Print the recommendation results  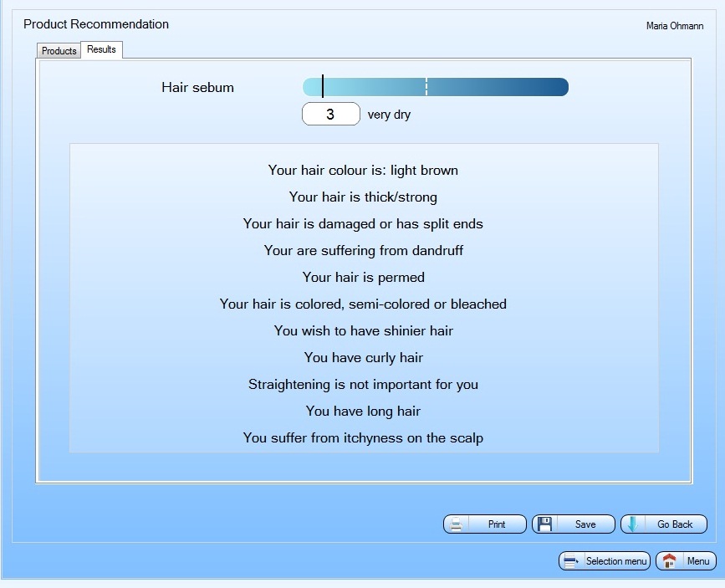484,524
